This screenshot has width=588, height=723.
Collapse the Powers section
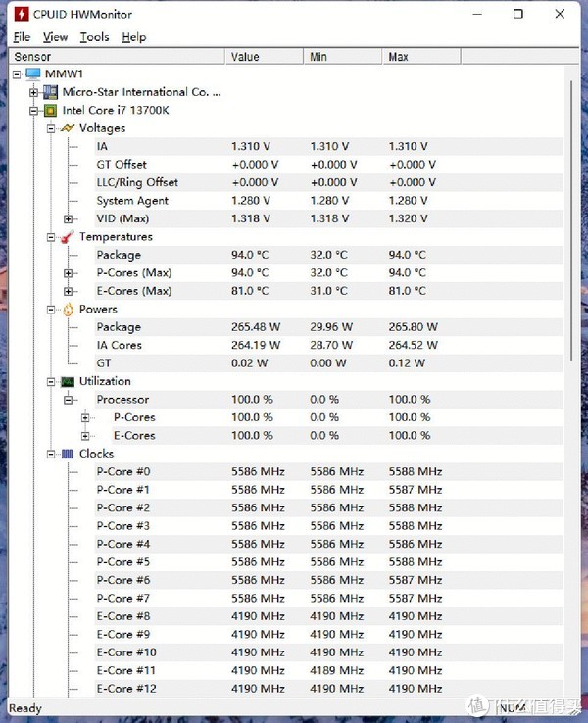51,310
